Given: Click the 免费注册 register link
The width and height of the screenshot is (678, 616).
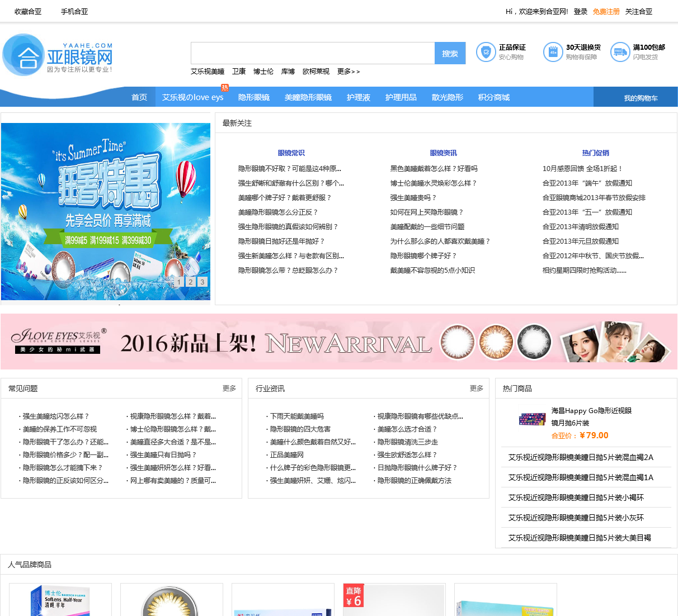Looking at the screenshot, I should pyautogui.click(x=606, y=11).
